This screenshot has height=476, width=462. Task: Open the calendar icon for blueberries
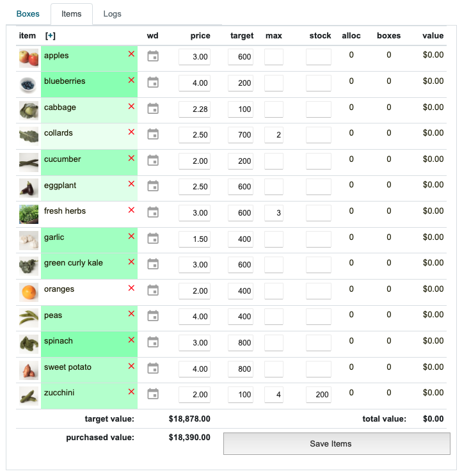(x=153, y=83)
